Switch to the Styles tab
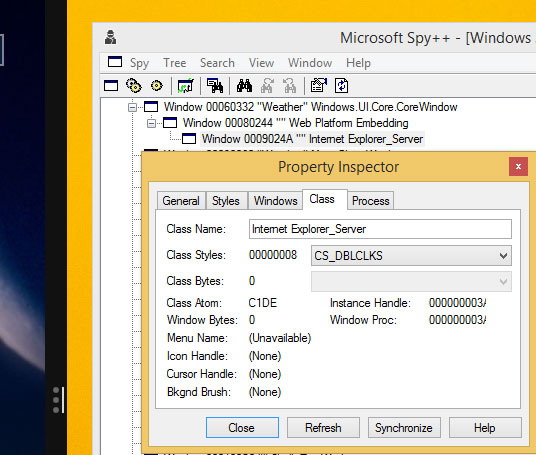This screenshot has height=455, width=536. (x=226, y=201)
